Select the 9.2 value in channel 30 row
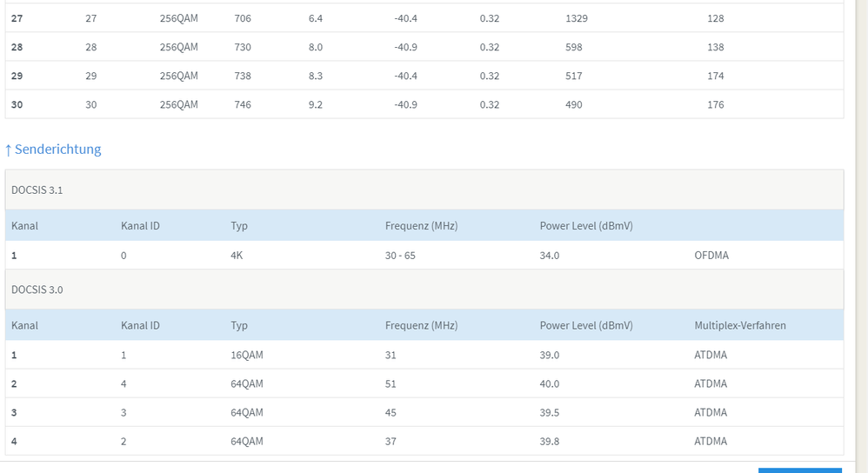The height and width of the screenshot is (473, 868). coord(316,104)
